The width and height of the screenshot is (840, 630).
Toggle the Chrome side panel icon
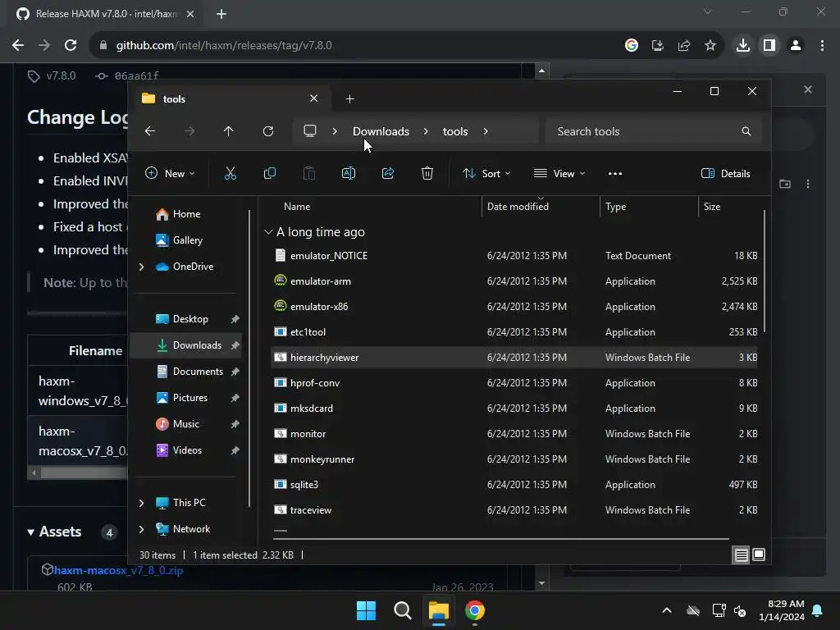[x=769, y=46]
